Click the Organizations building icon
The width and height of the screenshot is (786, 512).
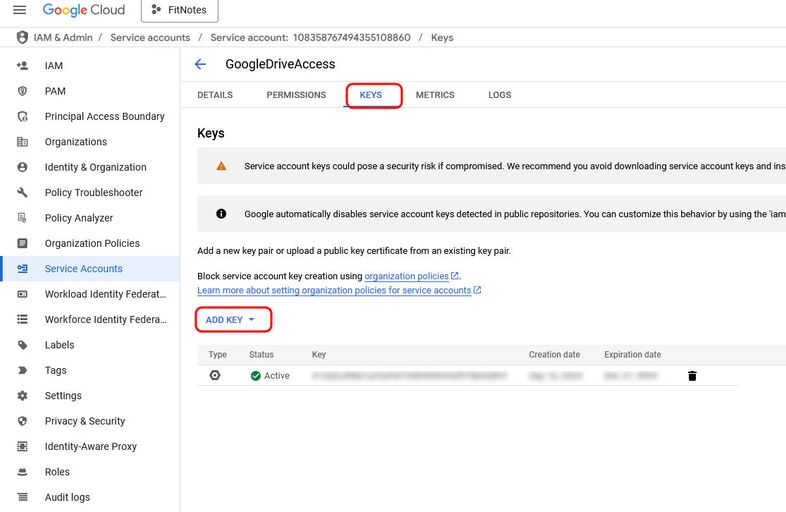click(23, 142)
